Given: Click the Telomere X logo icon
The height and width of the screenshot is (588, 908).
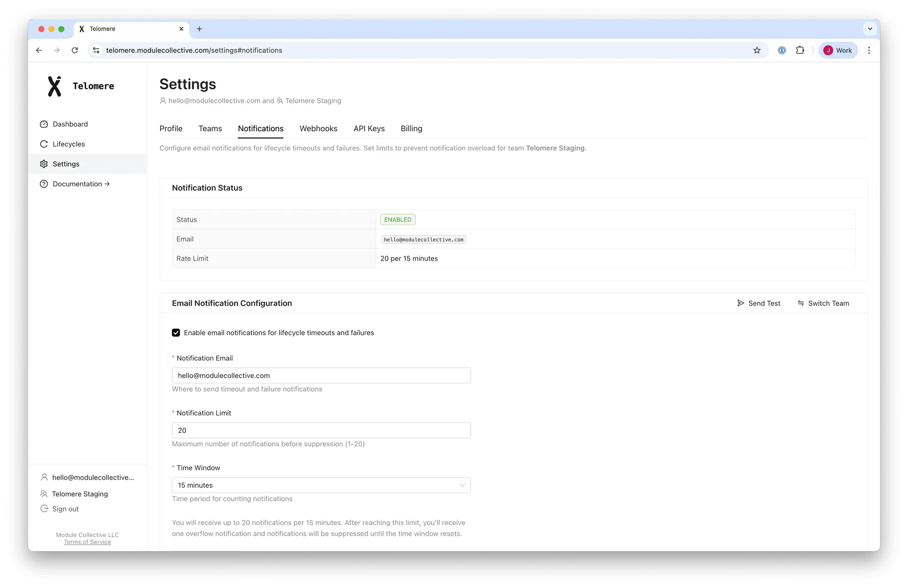Looking at the screenshot, I should (x=55, y=86).
